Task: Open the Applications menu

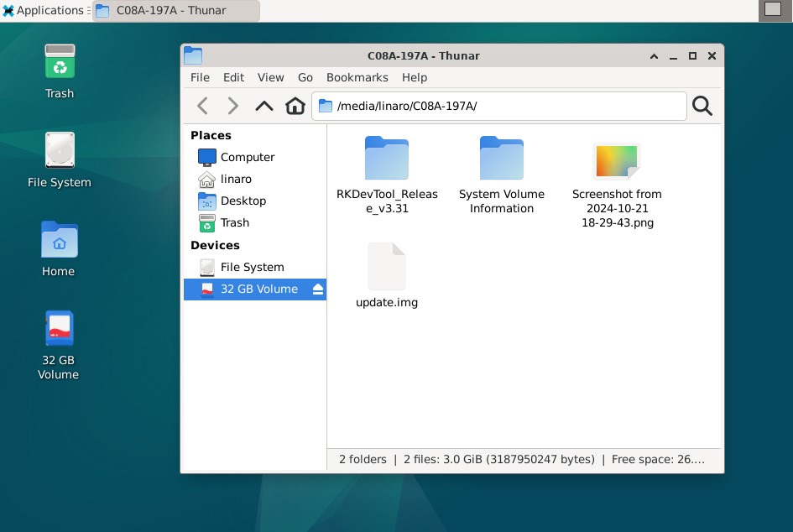Action: point(44,10)
